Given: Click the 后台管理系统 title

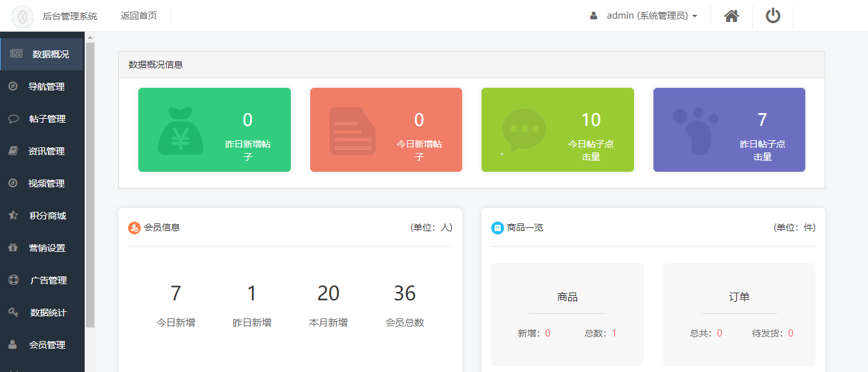Looking at the screenshot, I should click(x=70, y=15).
